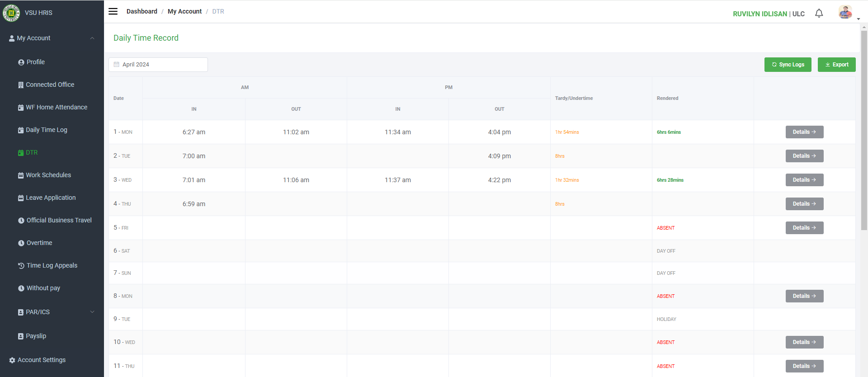Image resolution: width=868 pixels, height=377 pixels.
Task: Click the hamburger menu icon
Action: (113, 11)
